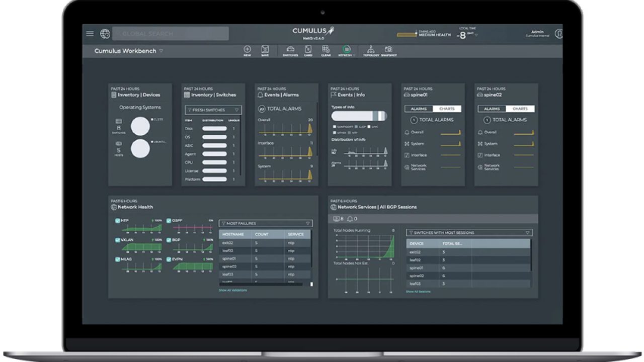Click the Save workbench icon
The height and width of the screenshot is (362, 644).
(x=265, y=49)
